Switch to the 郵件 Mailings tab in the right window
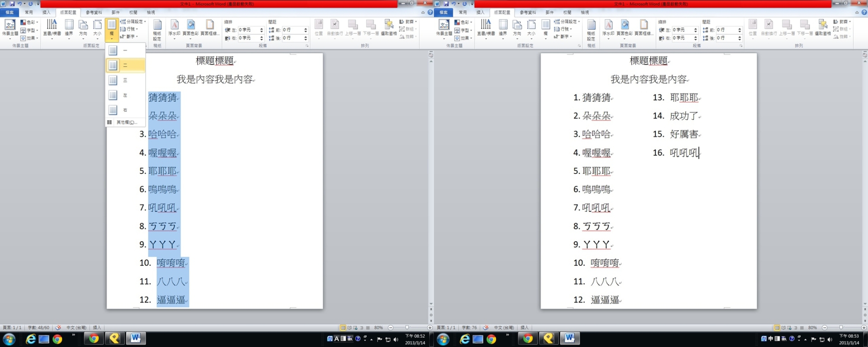Viewport: 868px width, 347px height. (x=550, y=12)
